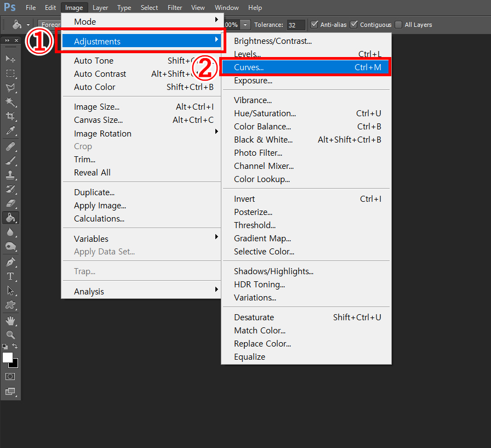Image resolution: width=491 pixels, height=448 pixels.
Task: Expand the Variables submenu
Action: [141, 239]
